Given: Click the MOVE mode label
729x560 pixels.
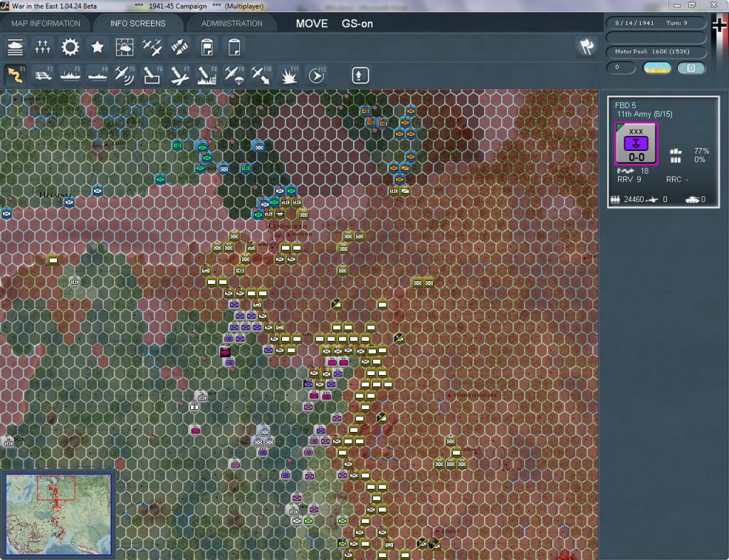Looking at the screenshot, I should click(x=312, y=23).
